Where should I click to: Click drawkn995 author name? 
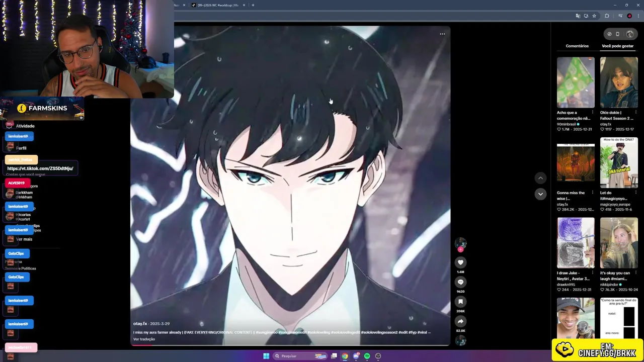click(566, 285)
